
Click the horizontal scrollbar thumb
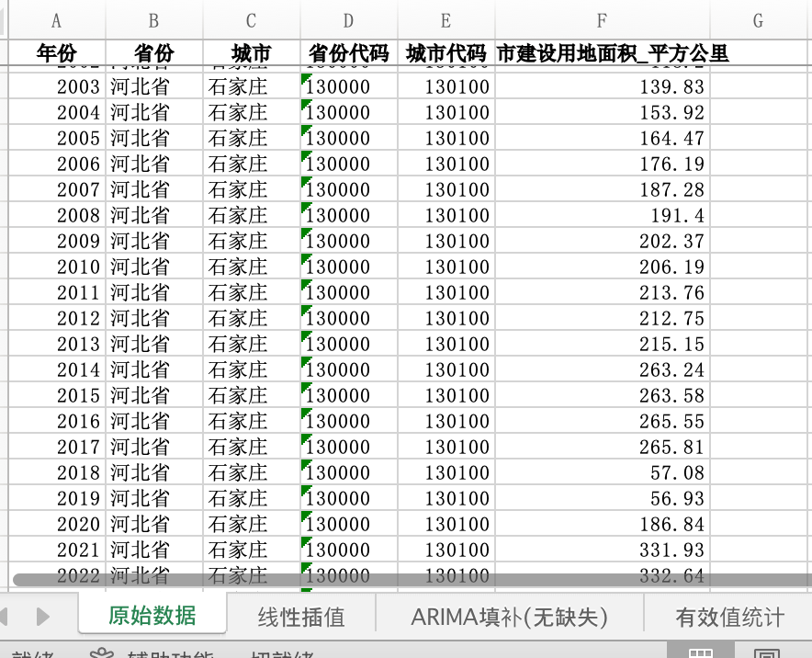[x=412, y=580]
